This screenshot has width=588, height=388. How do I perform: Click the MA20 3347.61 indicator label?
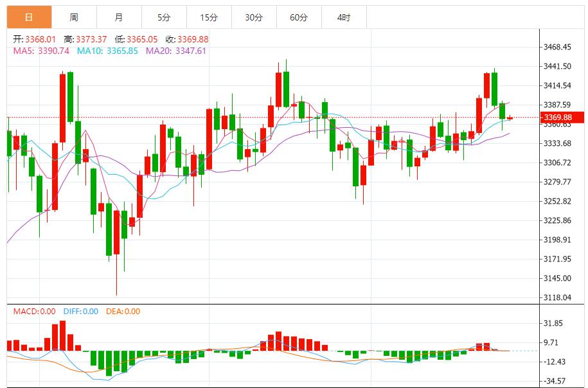click(176, 51)
